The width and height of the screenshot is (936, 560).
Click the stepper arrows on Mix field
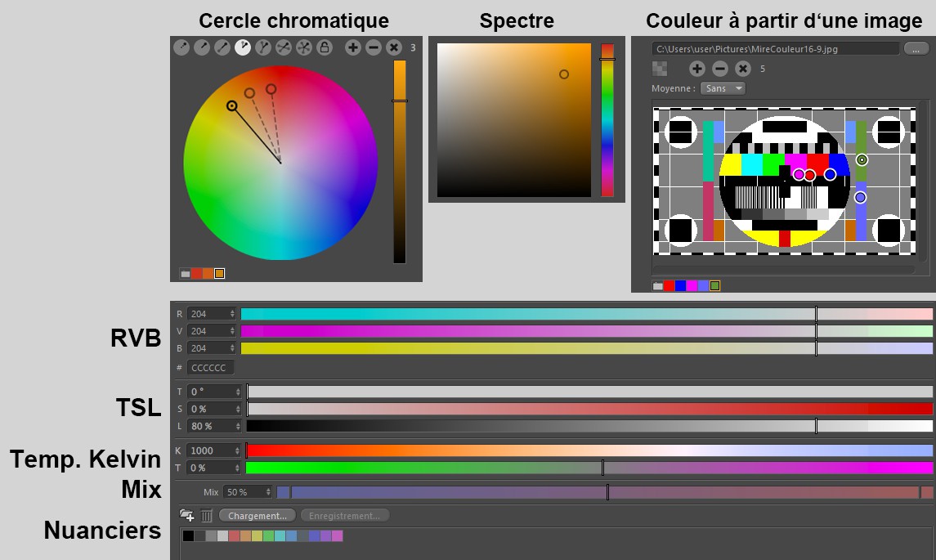(x=267, y=492)
